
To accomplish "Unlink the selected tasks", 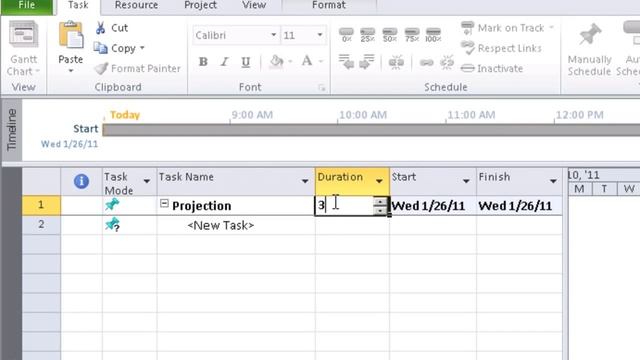I will [447, 62].
